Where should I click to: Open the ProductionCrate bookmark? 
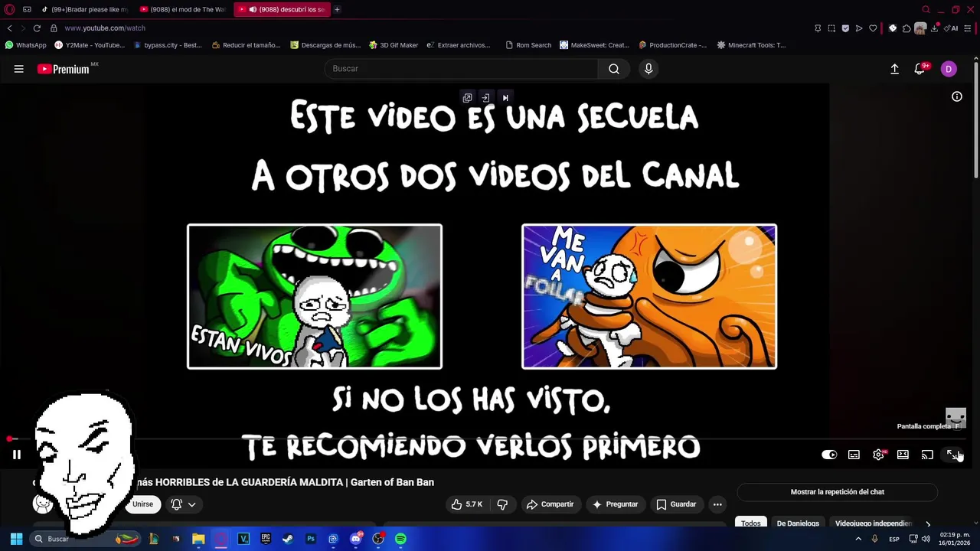(673, 45)
